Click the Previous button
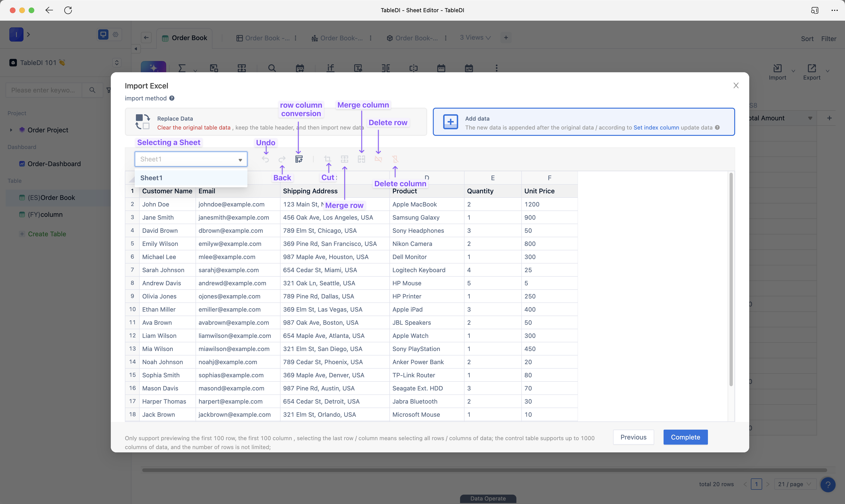 [x=633, y=437]
